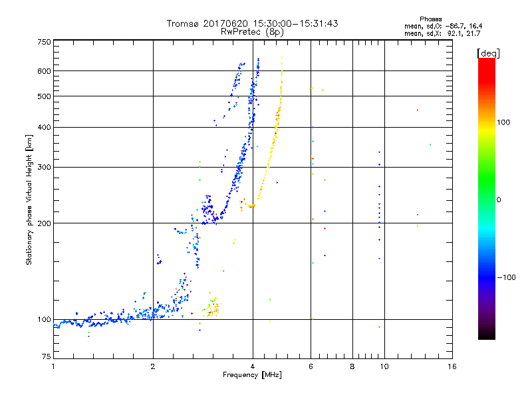Viewport: 532px width, 399px height.
Task: Click the '500' y-axis tick label
Action: 44,96
